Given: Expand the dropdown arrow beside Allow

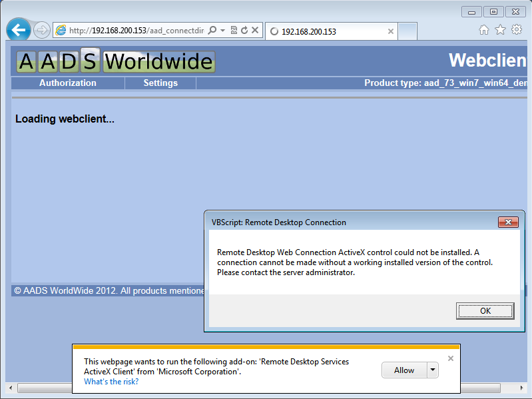Looking at the screenshot, I should coord(432,370).
